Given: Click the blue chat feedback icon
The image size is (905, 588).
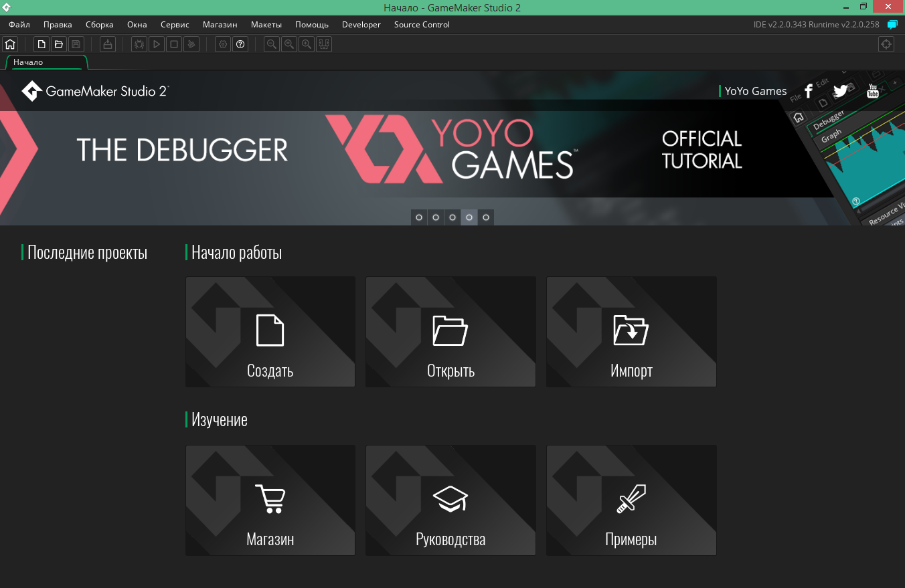Looking at the screenshot, I should (x=892, y=25).
